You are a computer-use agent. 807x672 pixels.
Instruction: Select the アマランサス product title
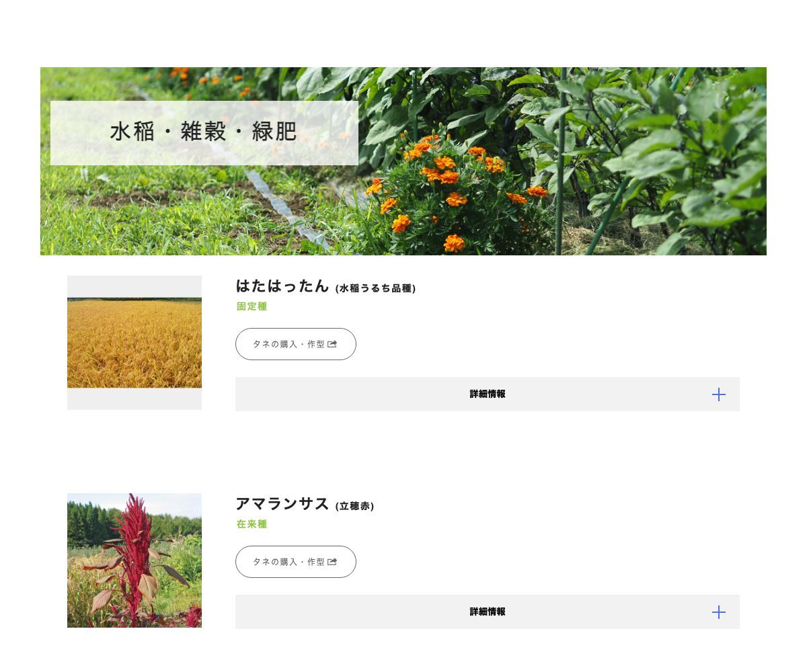tap(282, 504)
